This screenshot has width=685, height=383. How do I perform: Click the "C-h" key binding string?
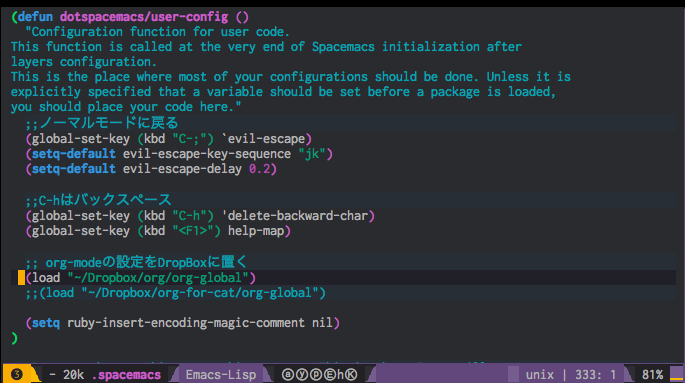tap(189, 216)
